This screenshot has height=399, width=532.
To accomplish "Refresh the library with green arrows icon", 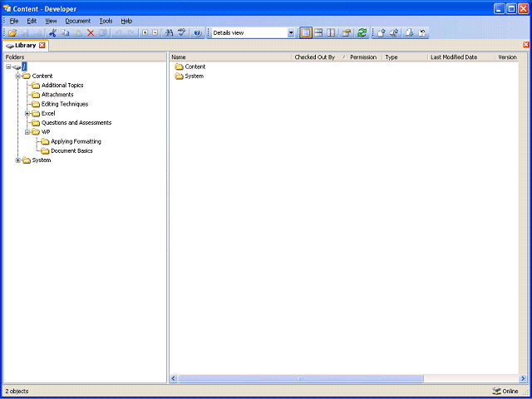I will click(362, 33).
